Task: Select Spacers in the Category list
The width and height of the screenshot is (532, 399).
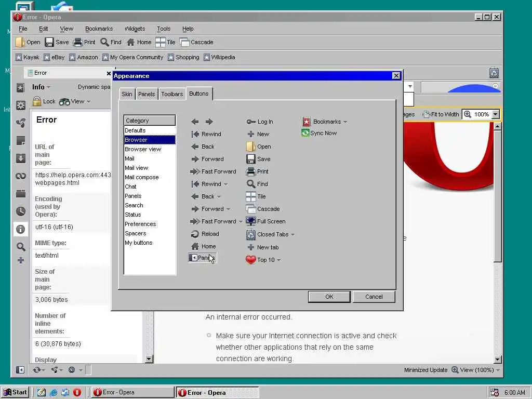Action: (150, 233)
